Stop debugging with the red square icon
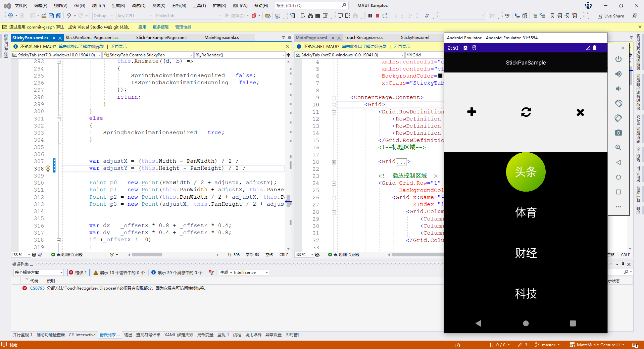Image resolution: width=644 pixels, height=349 pixels. (378, 16)
